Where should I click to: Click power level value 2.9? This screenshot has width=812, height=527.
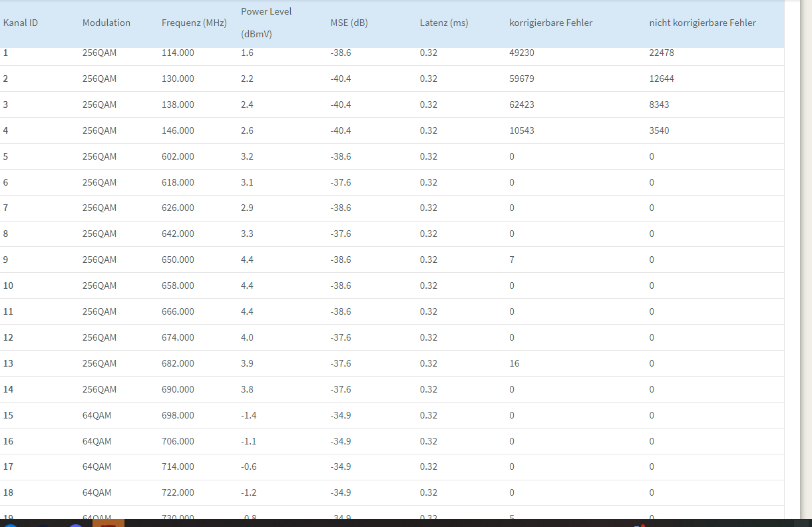[247, 208]
